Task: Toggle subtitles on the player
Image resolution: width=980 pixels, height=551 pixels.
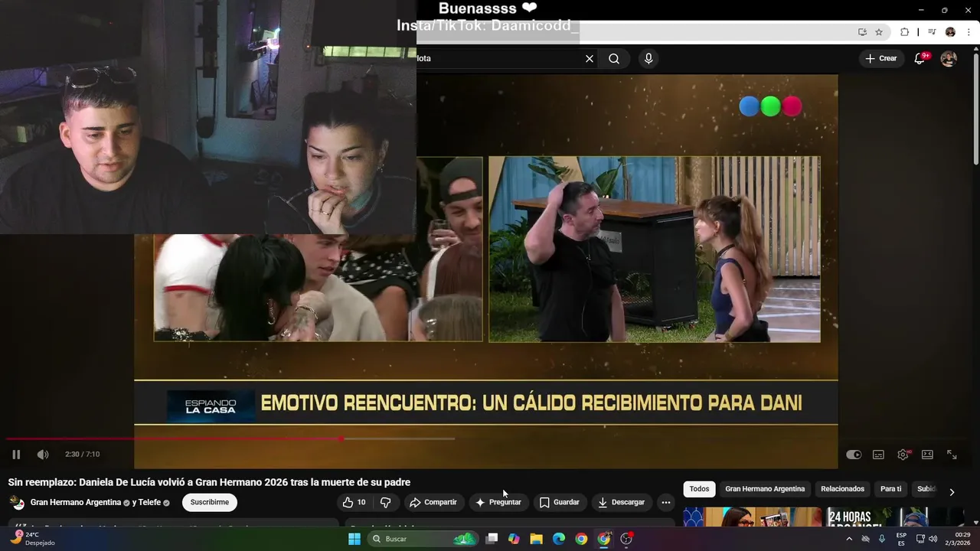Action: pos(878,455)
